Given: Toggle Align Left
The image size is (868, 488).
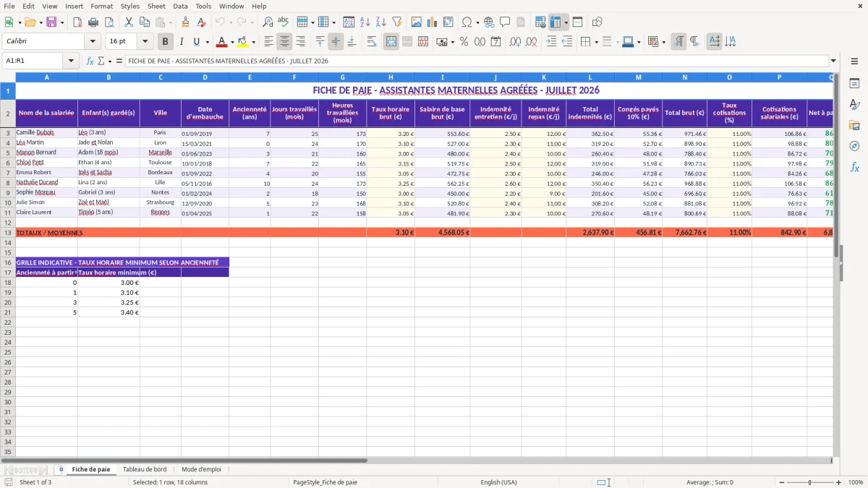Looking at the screenshot, I should (x=269, y=42).
